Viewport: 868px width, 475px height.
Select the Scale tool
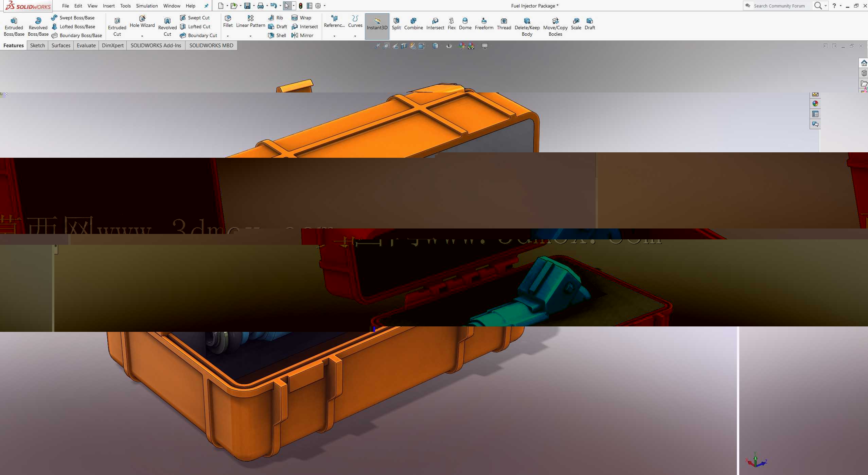[576, 24]
